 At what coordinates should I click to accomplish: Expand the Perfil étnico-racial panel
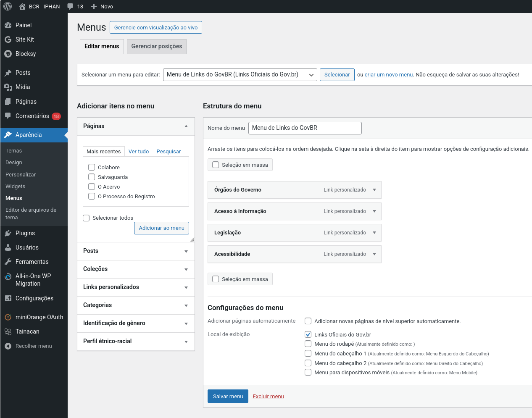(x=136, y=342)
